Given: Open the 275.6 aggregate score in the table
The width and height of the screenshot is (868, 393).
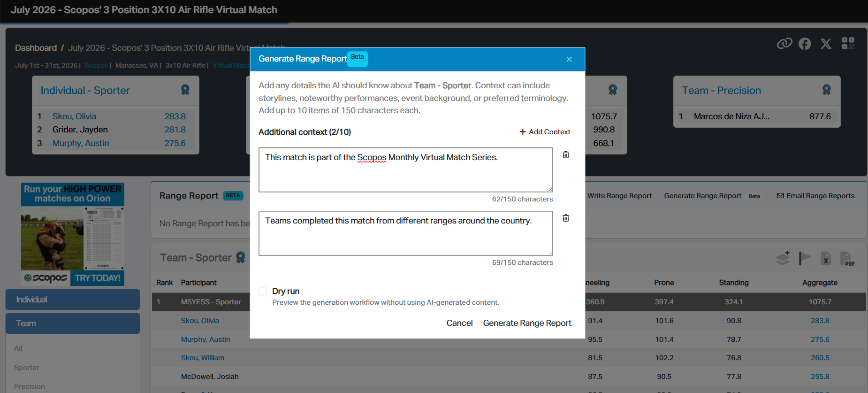Looking at the screenshot, I should [820, 339].
